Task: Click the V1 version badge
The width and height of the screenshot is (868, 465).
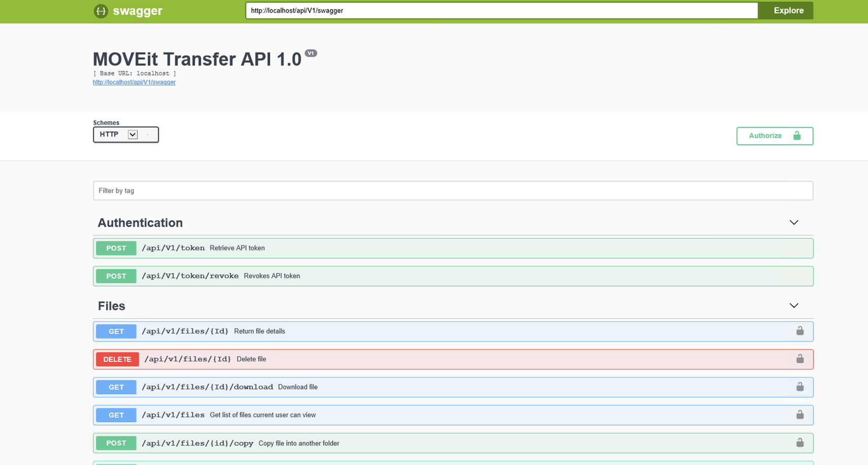Action: coord(311,53)
